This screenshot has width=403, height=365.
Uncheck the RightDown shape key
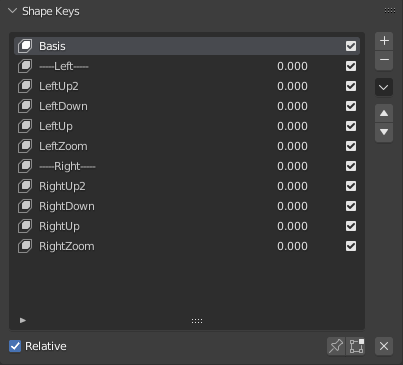[x=351, y=206]
